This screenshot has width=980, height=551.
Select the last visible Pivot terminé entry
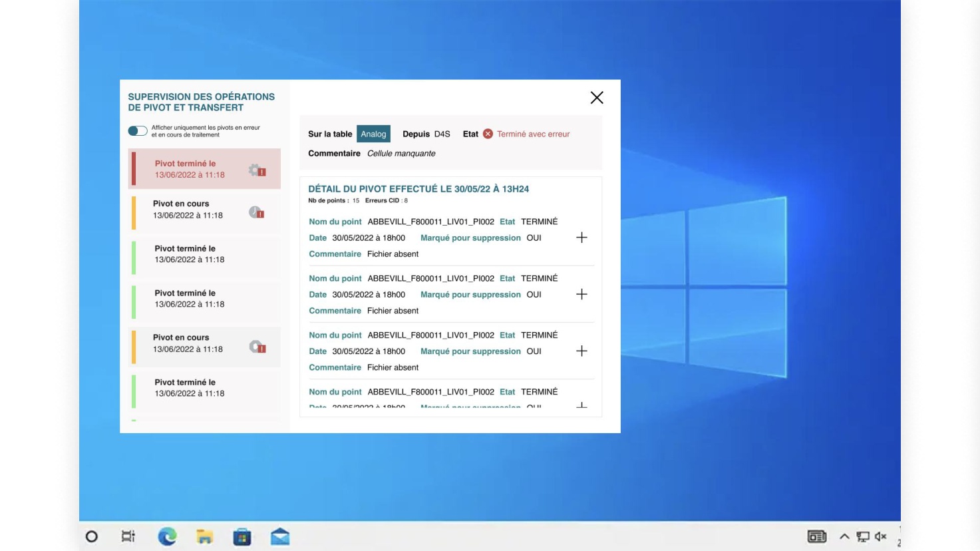click(x=204, y=388)
